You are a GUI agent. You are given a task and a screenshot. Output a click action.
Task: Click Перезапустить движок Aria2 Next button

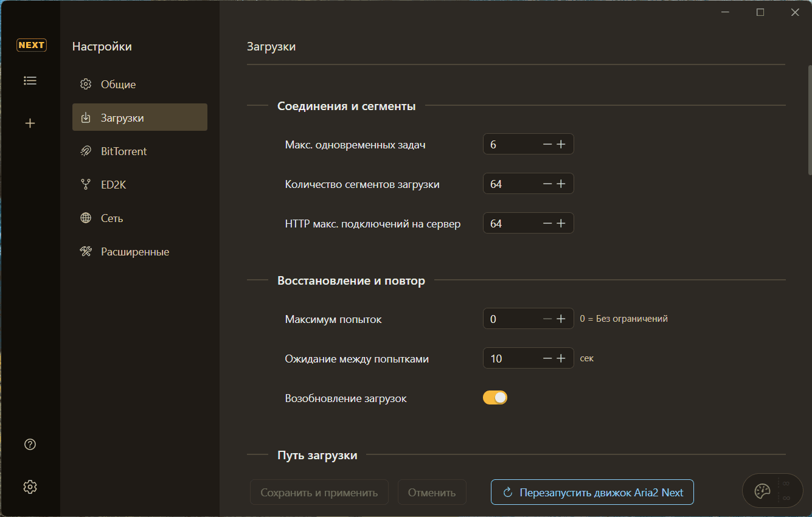pyautogui.click(x=592, y=493)
